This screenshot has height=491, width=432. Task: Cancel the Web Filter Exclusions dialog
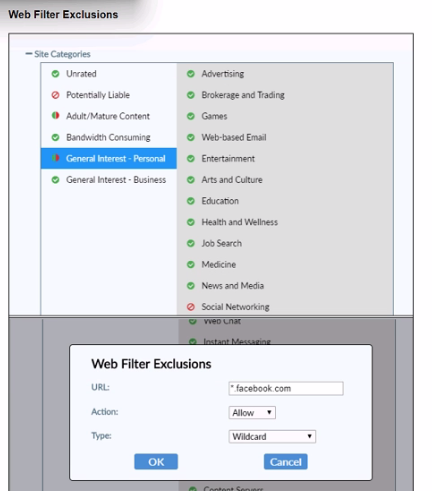[x=286, y=462]
